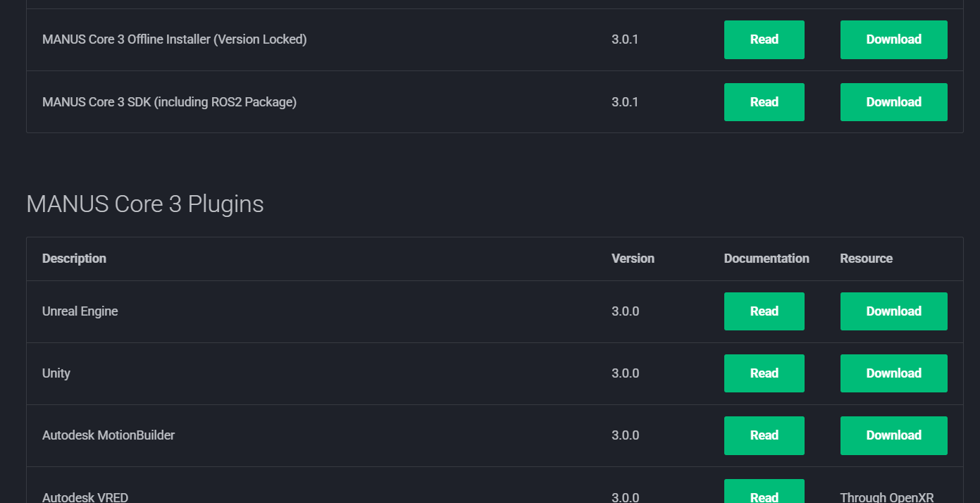Viewport: 980px width, 503px height.
Task: Click the SDK including ROS2 Package text
Action: (169, 102)
